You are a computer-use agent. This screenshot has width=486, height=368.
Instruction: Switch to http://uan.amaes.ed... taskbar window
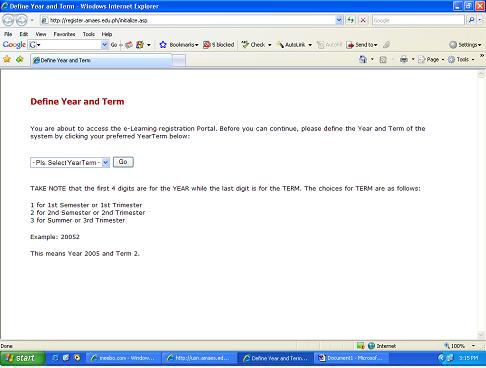point(199,358)
